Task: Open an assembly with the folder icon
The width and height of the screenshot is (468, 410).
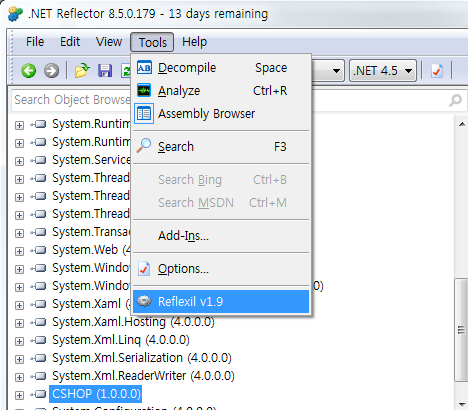Action: pyautogui.click(x=82, y=71)
